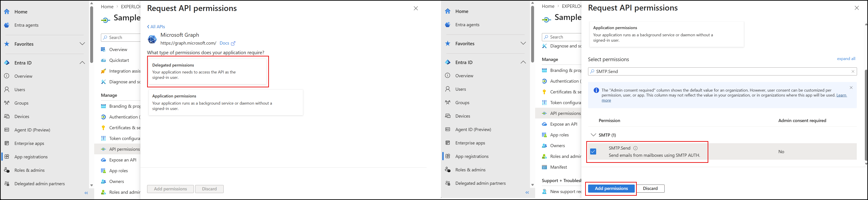This screenshot has height=200, width=868.
Task: Open the Integration assistant rocket icon, left screenshot
Action: [x=103, y=71]
